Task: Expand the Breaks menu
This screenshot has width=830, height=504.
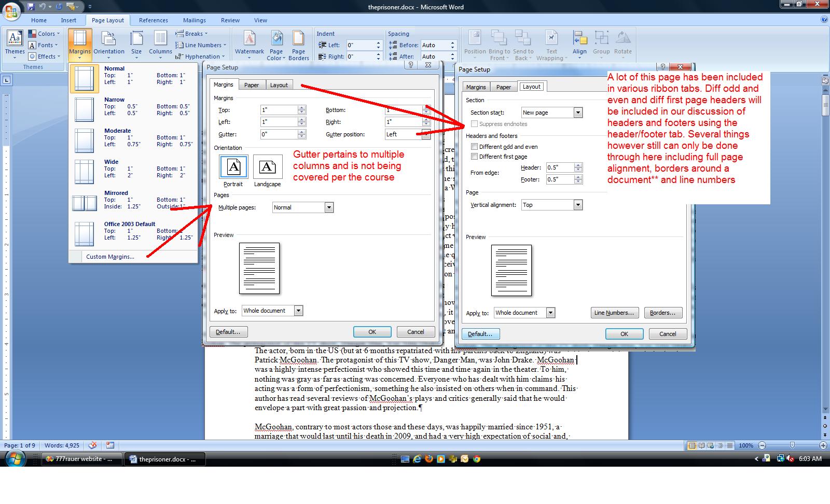Action: pyautogui.click(x=191, y=34)
